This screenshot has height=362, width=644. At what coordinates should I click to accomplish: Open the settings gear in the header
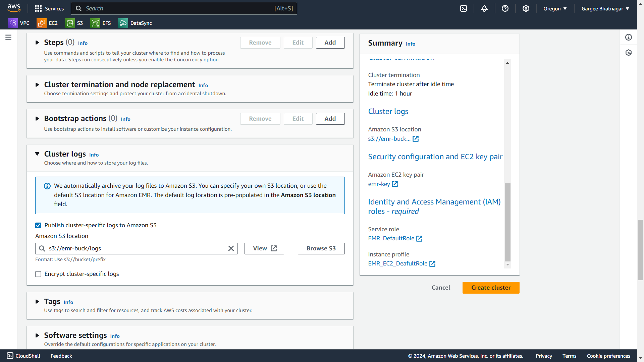click(526, 9)
